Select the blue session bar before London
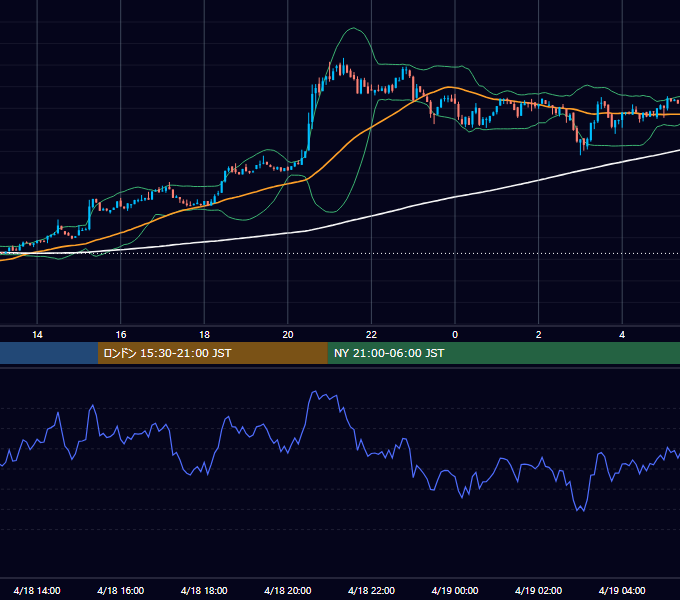 click(49, 353)
